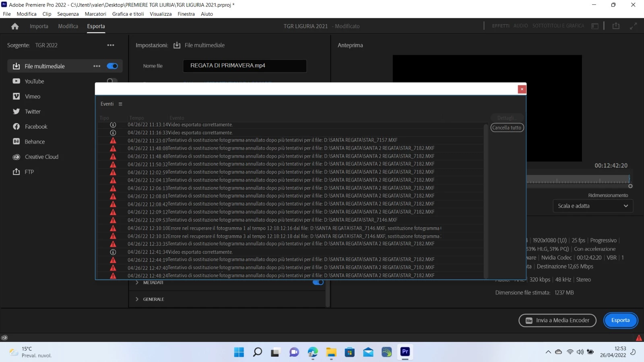Select the Behance destination icon
The width and height of the screenshot is (644, 362).
16,142
